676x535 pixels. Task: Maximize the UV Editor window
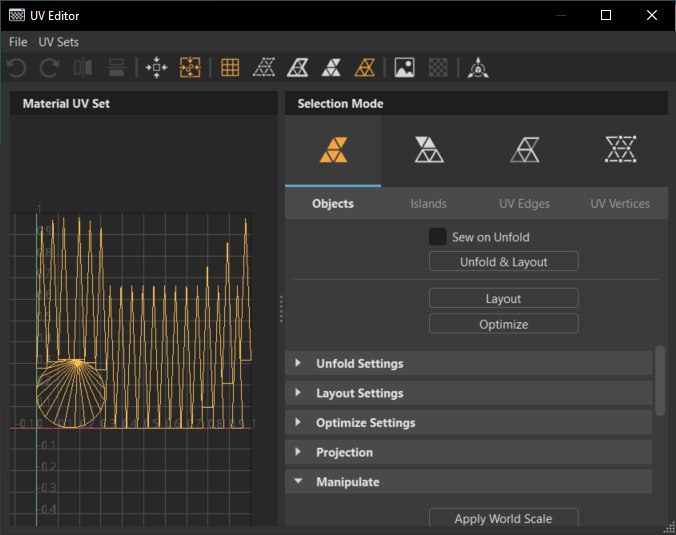coord(606,16)
